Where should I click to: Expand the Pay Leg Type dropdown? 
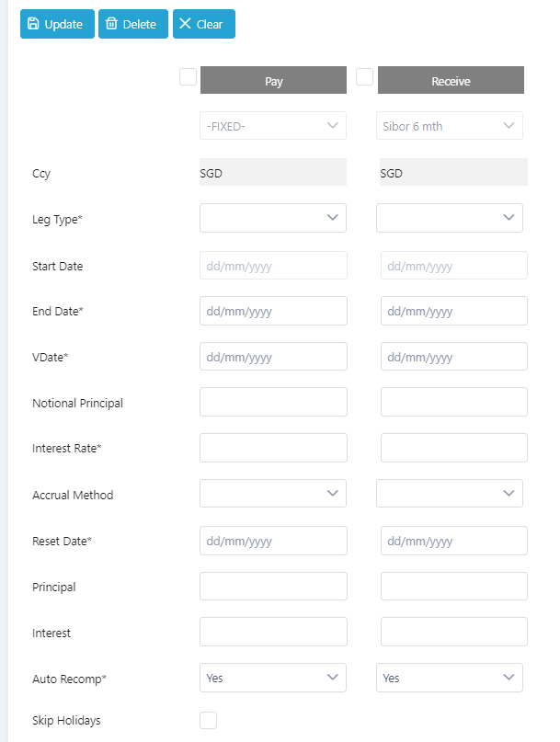tap(273, 218)
